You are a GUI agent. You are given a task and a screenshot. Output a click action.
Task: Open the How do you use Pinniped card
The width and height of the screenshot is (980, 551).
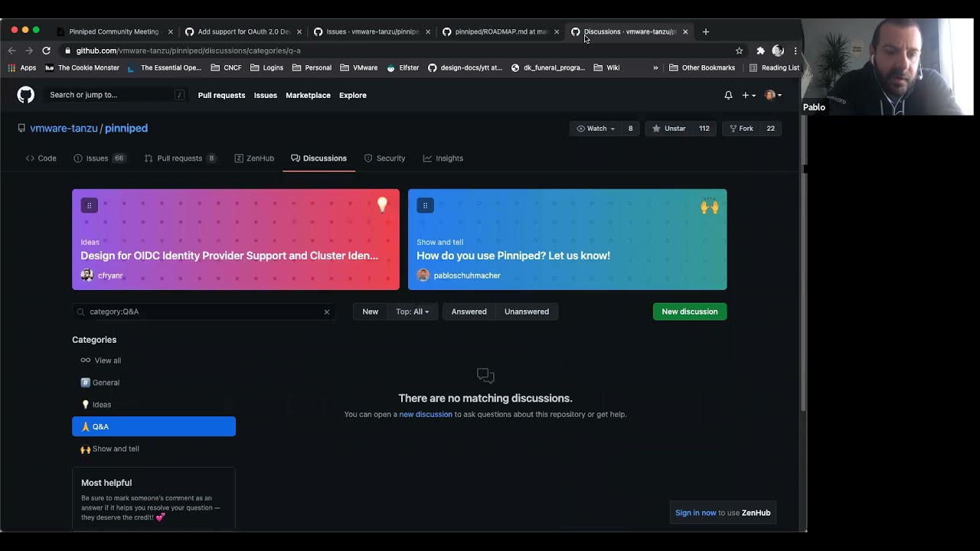[567, 240]
